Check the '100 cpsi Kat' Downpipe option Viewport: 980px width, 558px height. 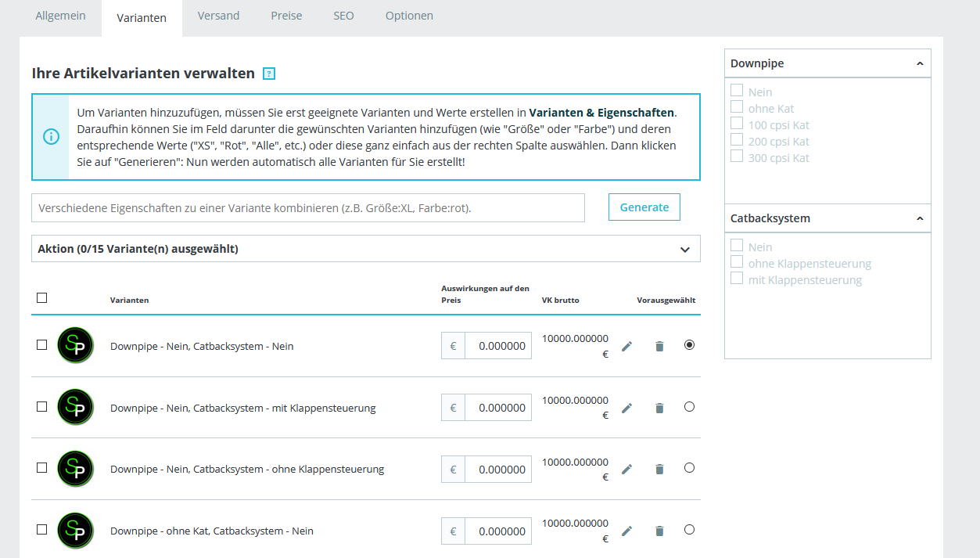(737, 124)
